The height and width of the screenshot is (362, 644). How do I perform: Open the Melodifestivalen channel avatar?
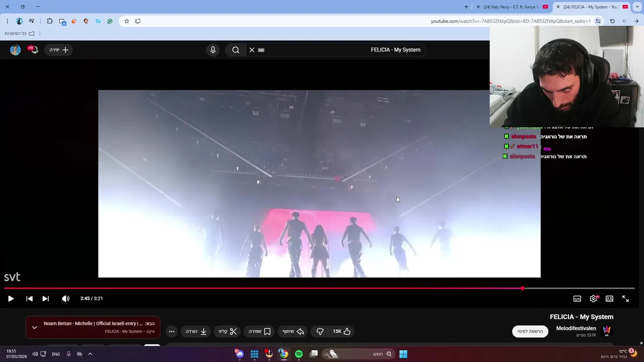tap(606, 331)
